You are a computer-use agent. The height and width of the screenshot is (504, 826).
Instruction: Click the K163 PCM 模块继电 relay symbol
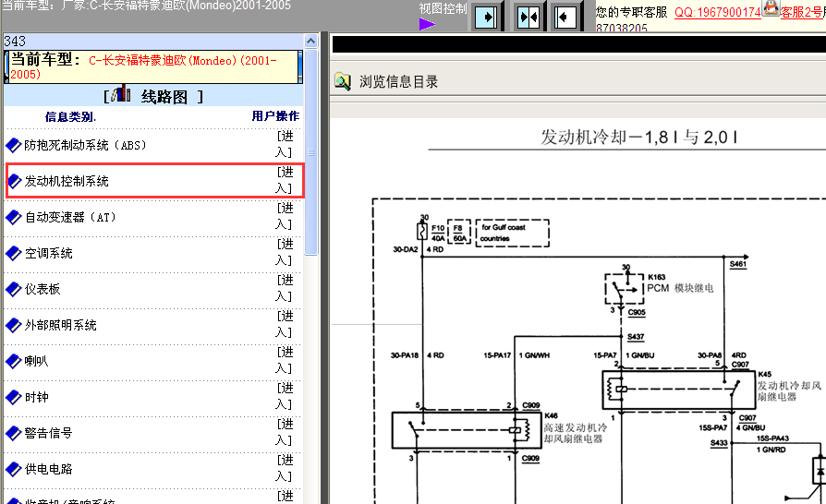point(625,289)
